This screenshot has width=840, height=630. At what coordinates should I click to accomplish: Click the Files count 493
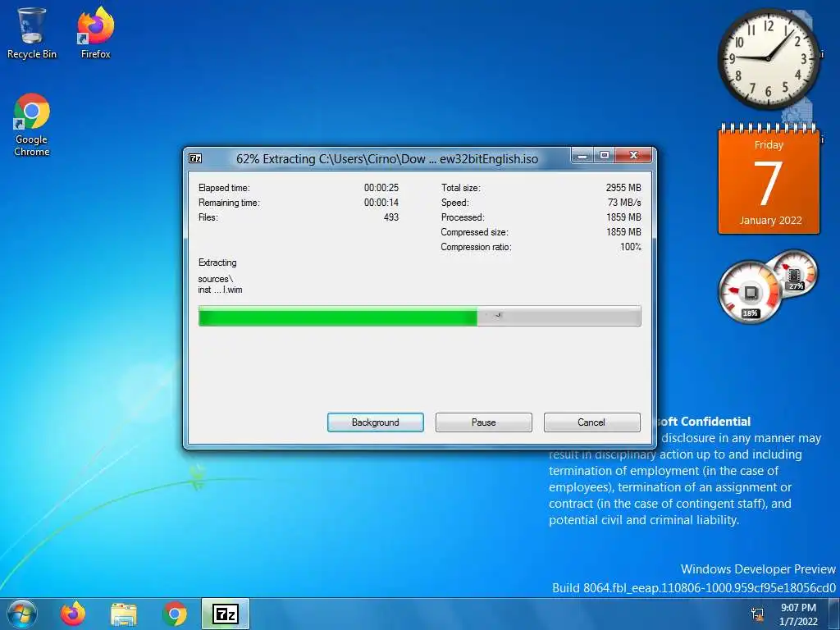(x=391, y=217)
